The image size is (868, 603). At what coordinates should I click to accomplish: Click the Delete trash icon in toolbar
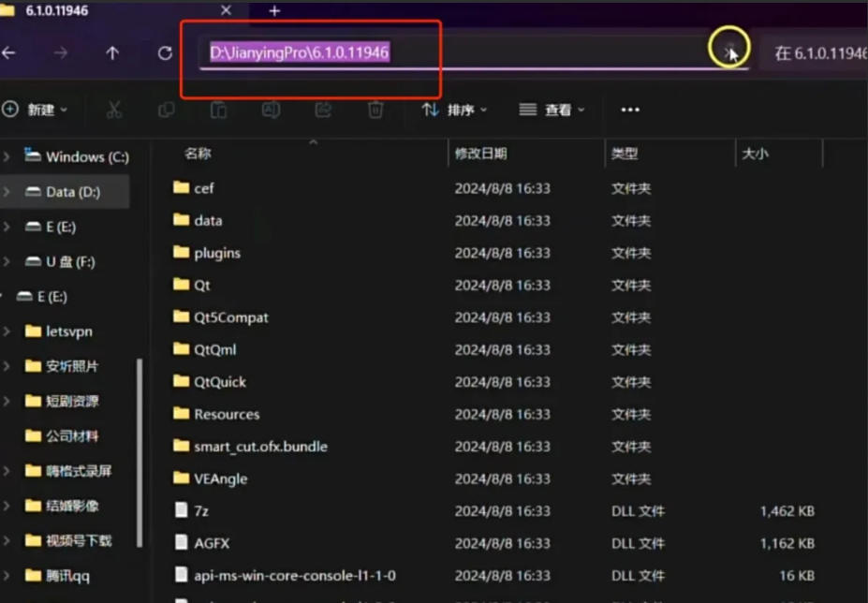pyautogui.click(x=375, y=110)
